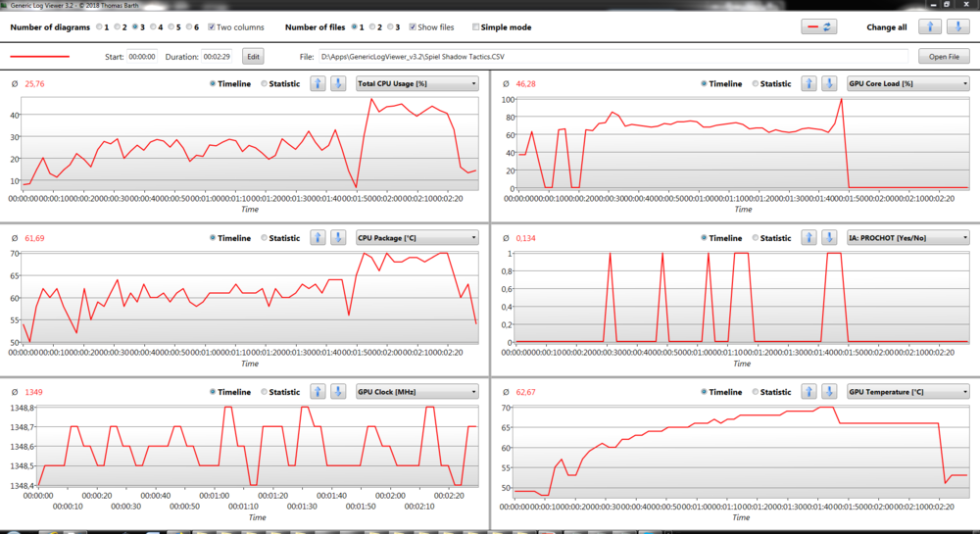Click down arrow in GPU Clock panel

coord(339,391)
